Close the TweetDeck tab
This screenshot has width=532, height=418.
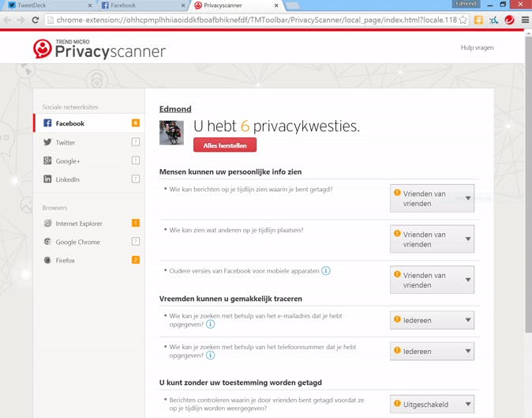click(x=90, y=6)
